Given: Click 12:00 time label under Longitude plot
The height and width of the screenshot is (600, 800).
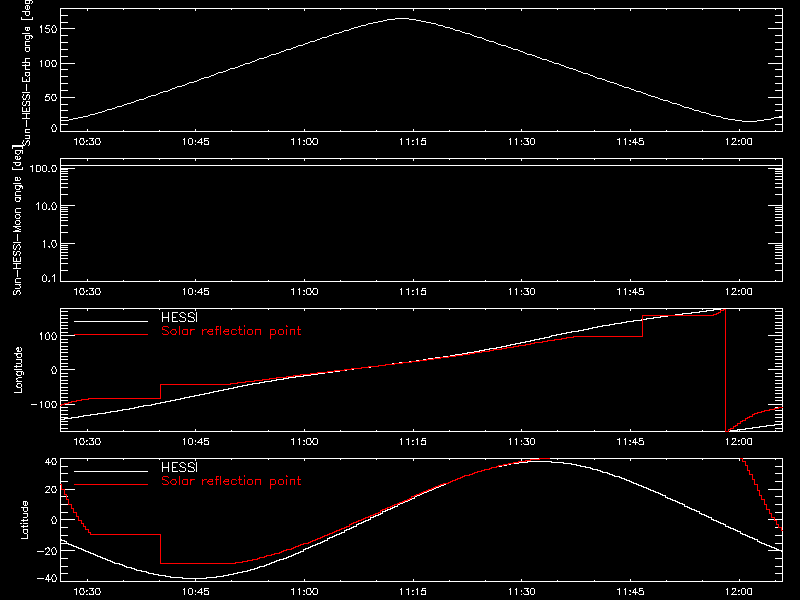Looking at the screenshot, I should coord(738,441).
